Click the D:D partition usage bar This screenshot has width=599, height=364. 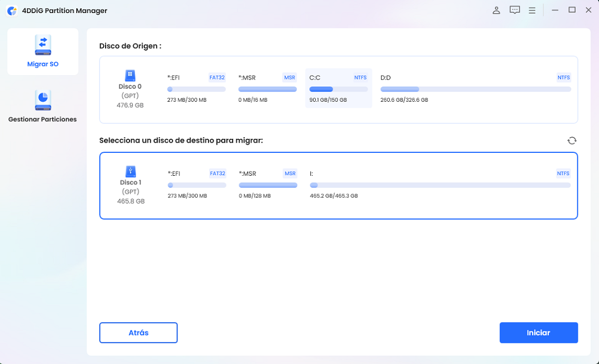tap(475, 89)
